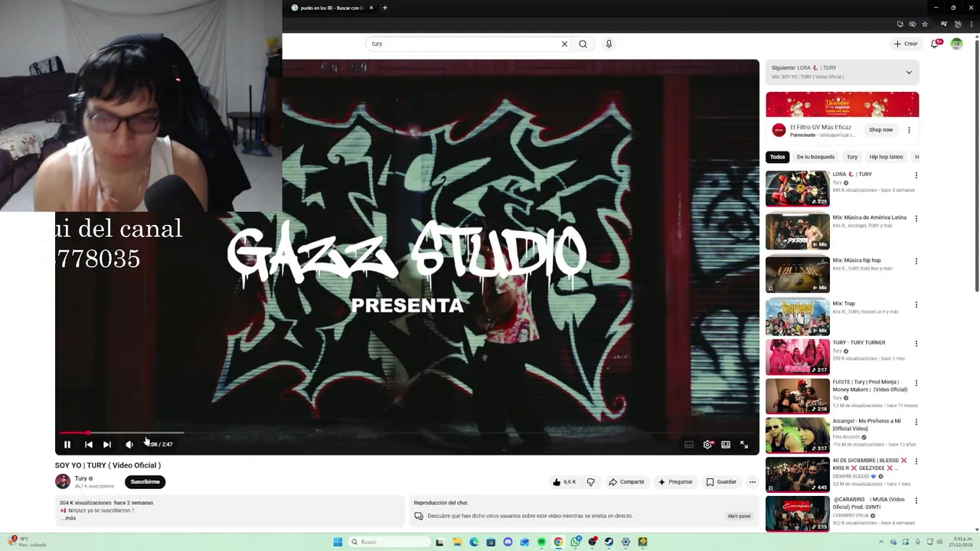Clear the search box text
The width and height of the screenshot is (980, 551).
tap(564, 44)
